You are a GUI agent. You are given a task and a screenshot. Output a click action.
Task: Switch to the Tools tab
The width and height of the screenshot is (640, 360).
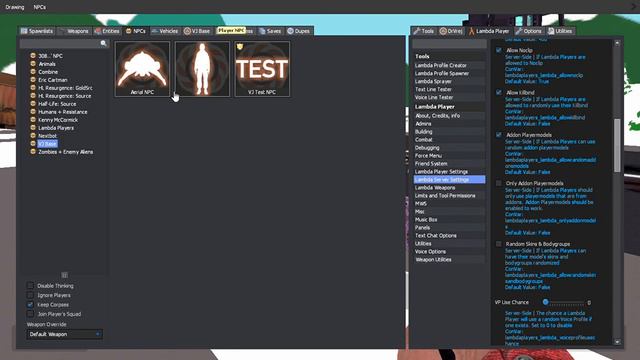click(423, 31)
